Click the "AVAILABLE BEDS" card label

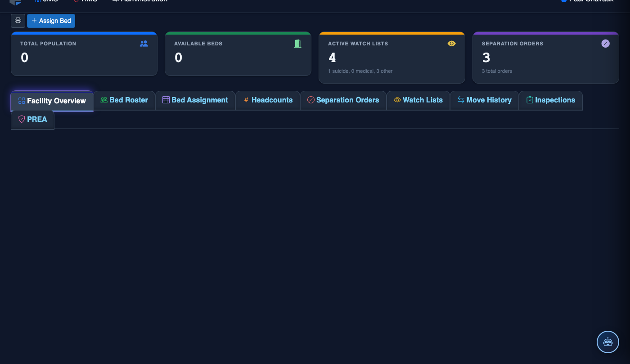[x=198, y=44]
